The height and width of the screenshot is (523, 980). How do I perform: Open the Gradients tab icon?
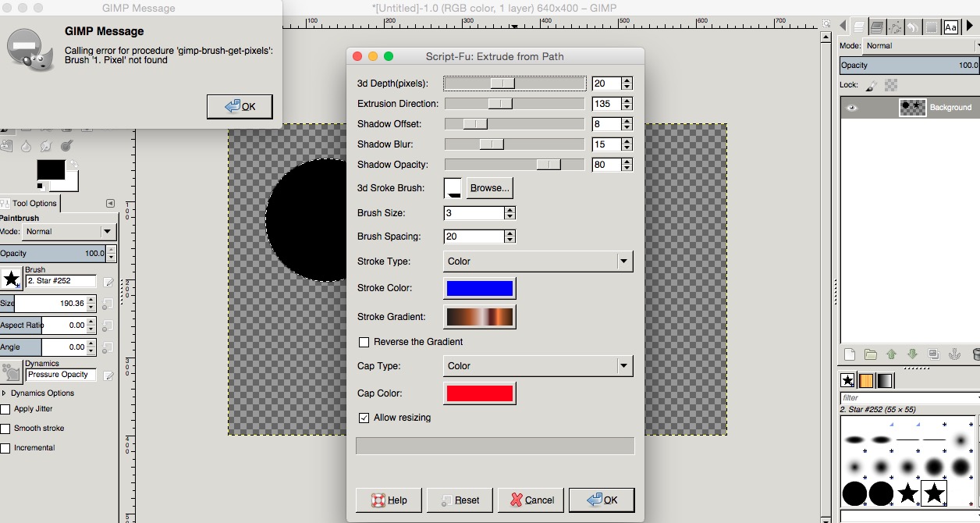(885, 381)
